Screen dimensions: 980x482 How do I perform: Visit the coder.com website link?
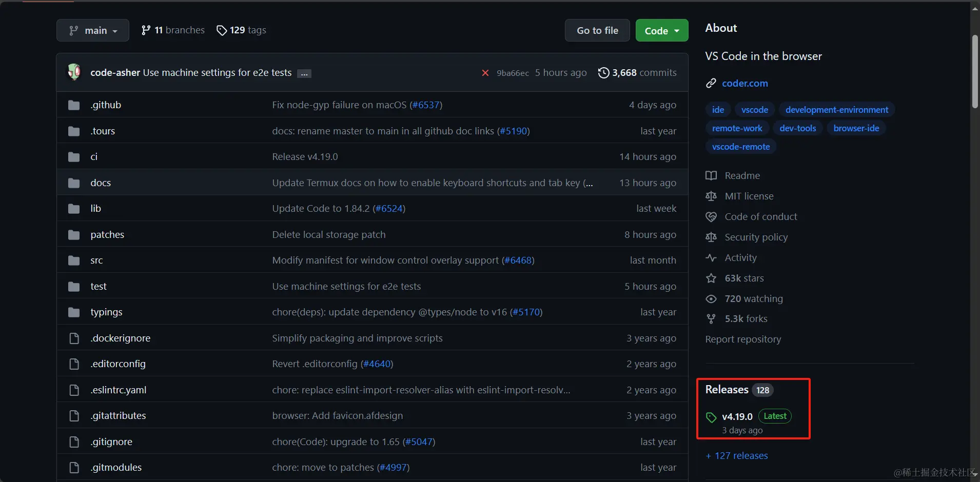tap(745, 83)
